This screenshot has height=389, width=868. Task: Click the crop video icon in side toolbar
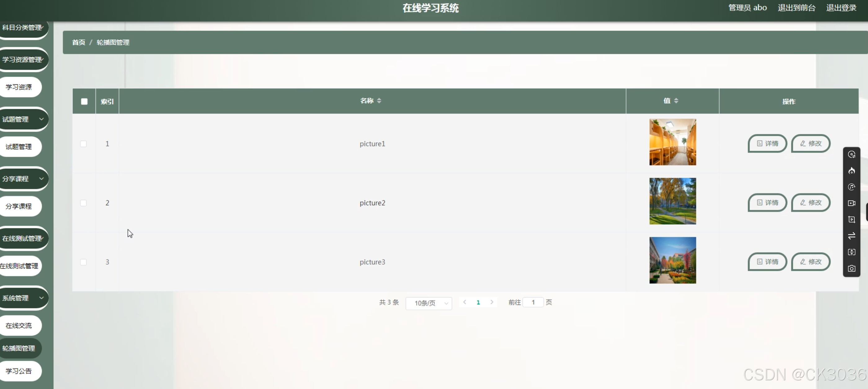click(x=852, y=219)
